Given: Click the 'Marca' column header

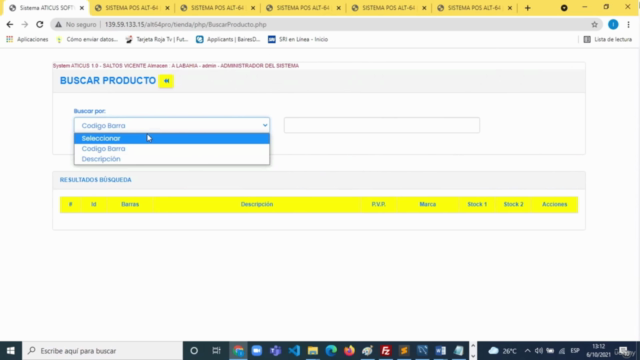Looking at the screenshot, I should point(427,204).
